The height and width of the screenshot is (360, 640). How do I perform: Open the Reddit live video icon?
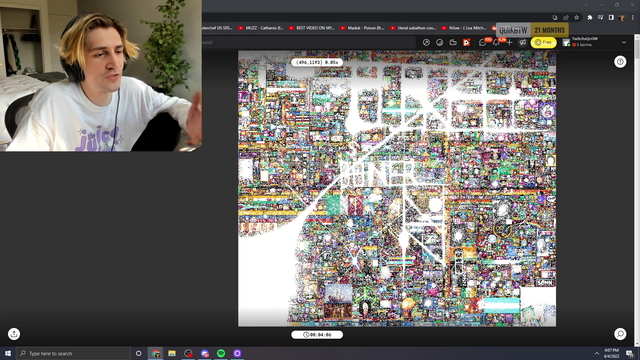click(x=453, y=42)
